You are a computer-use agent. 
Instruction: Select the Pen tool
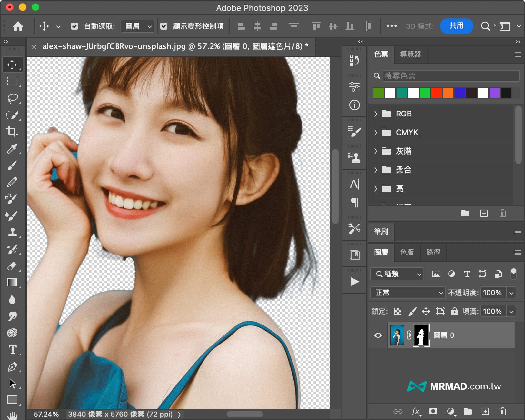12,367
